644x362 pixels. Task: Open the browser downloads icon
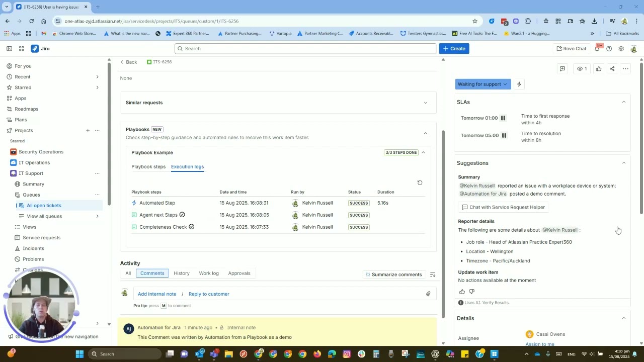594,21
